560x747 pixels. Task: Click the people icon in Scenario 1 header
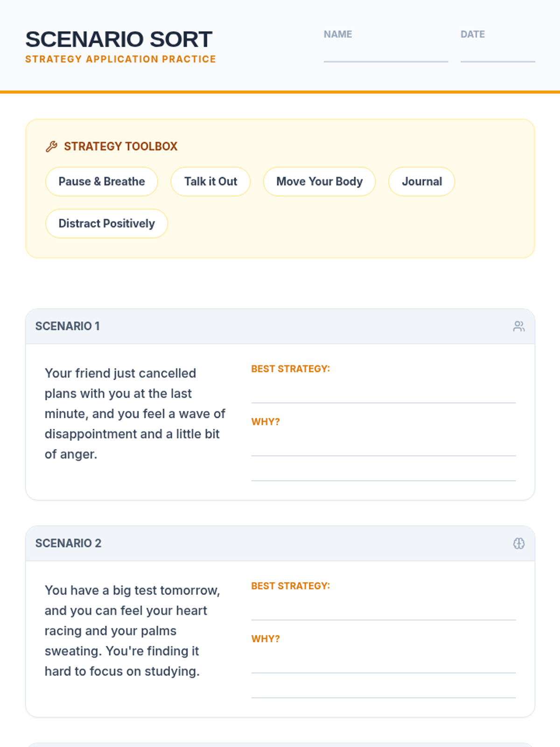coord(518,326)
